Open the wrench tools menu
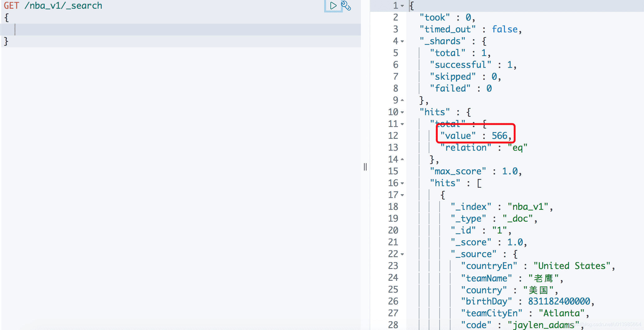Image resolution: width=644 pixels, height=330 pixels. [x=346, y=6]
